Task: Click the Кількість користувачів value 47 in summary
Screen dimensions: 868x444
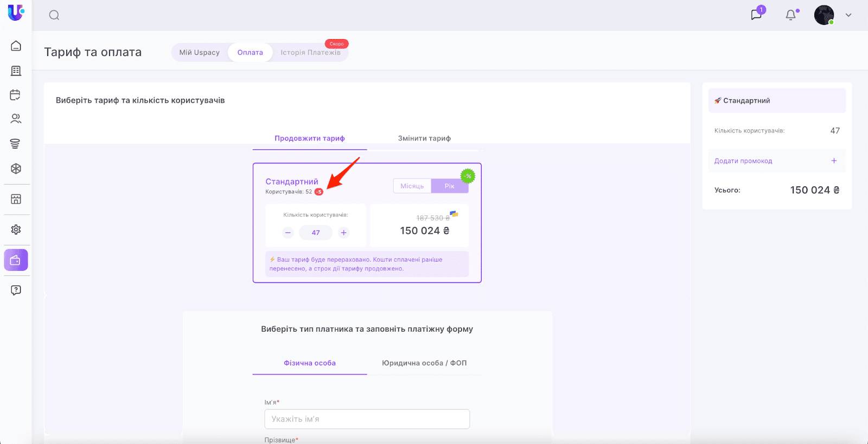Action: point(835,131)
